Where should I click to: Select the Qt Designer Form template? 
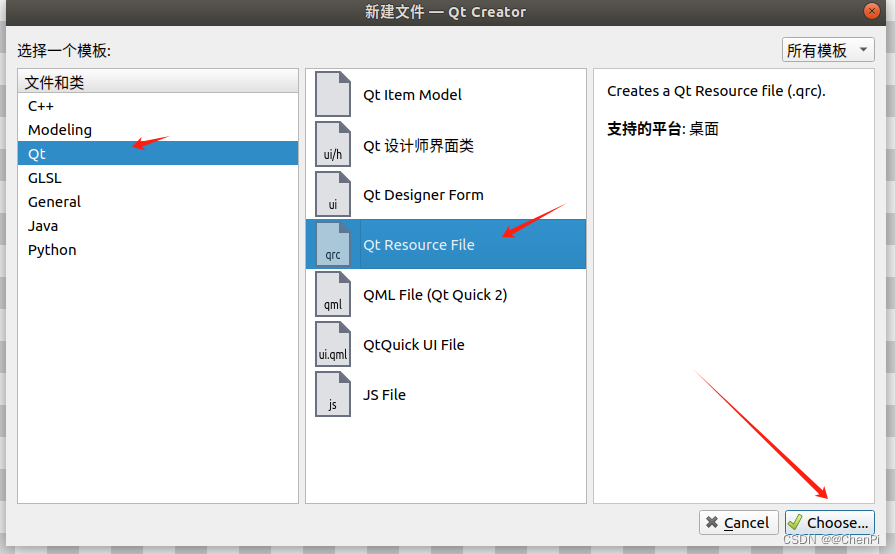pos(446,195)
